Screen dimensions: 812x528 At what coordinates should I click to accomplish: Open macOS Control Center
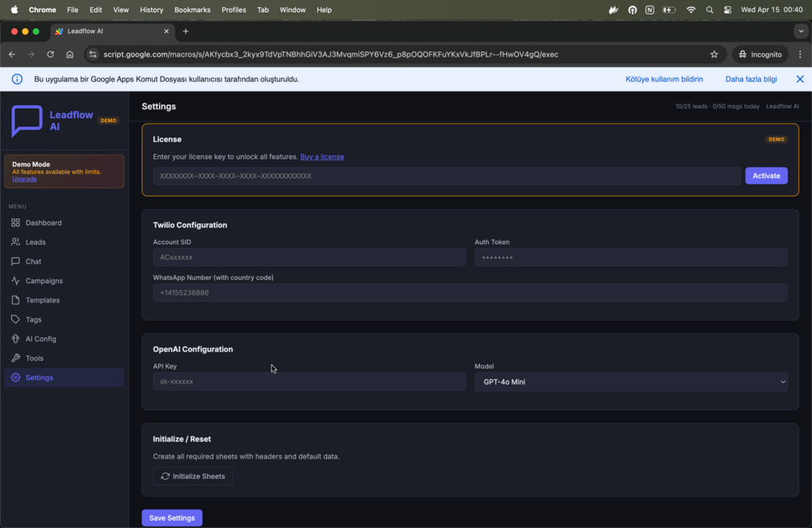coord(728,10)
